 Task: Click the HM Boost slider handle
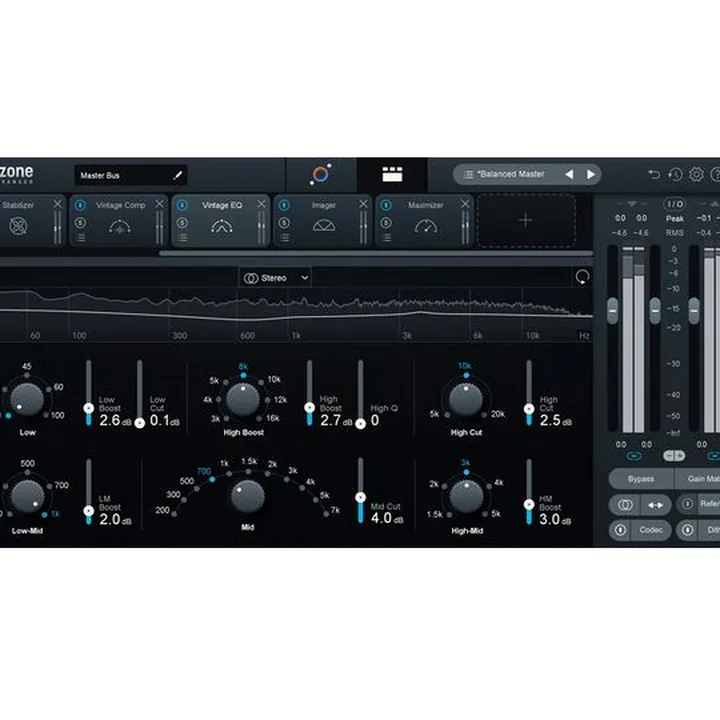tap(529, 504)
